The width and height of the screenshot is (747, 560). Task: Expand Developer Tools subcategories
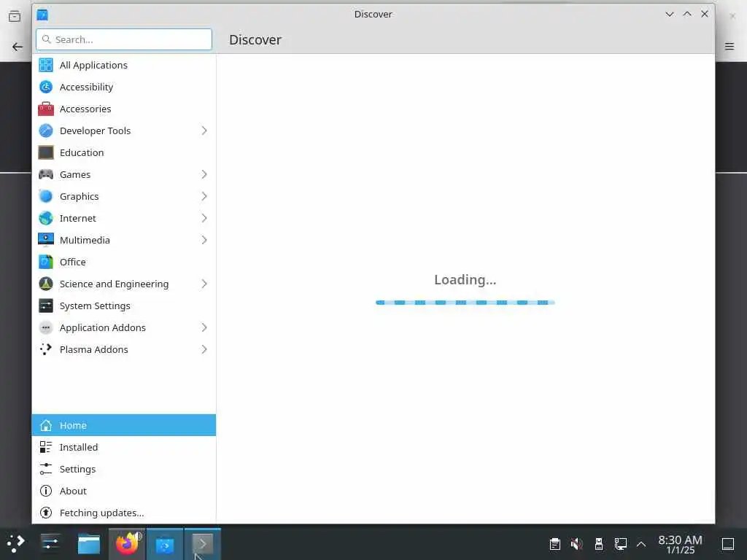pos(204,131)
